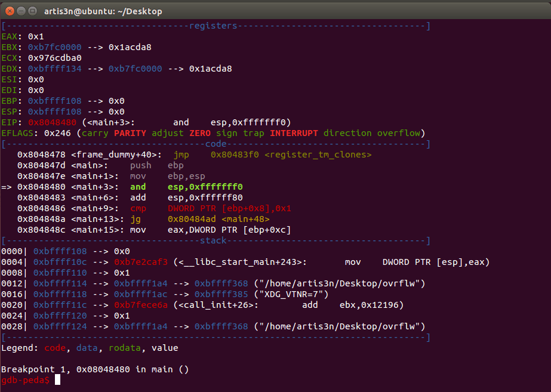This screenshot has width=551, height=392.
Task: Select stack address 0xbffff124
Action: (x=60, y=326)
